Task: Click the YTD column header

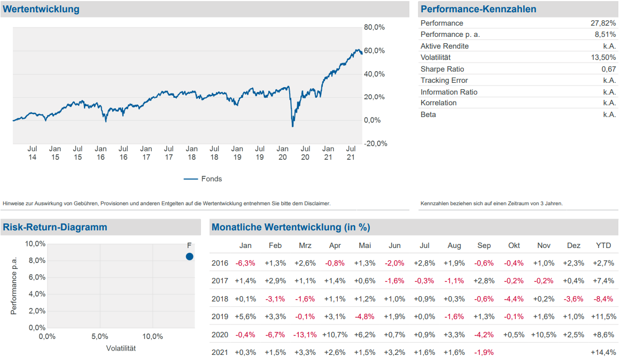Action: [x=603, y=246]
